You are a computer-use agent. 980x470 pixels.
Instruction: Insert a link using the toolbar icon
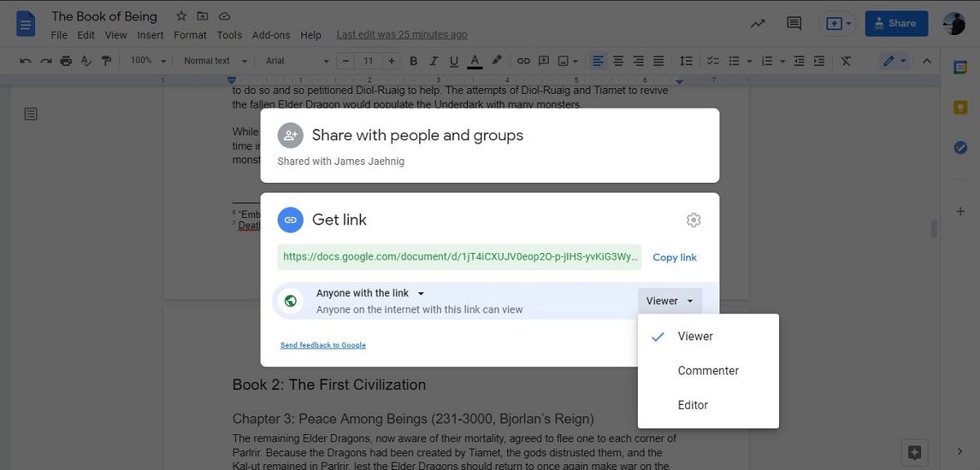pos(523,60)
